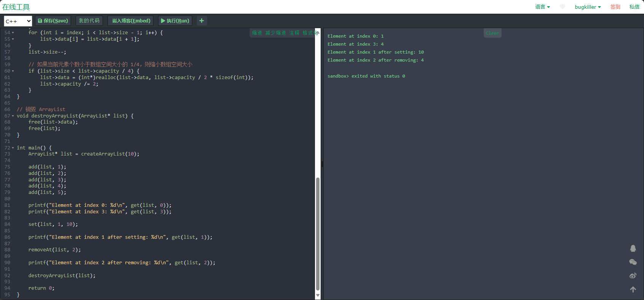This screenshot has width=644, height=300.
Task: Click code line 'add(list, 1);'
Action: click(47, 167)
